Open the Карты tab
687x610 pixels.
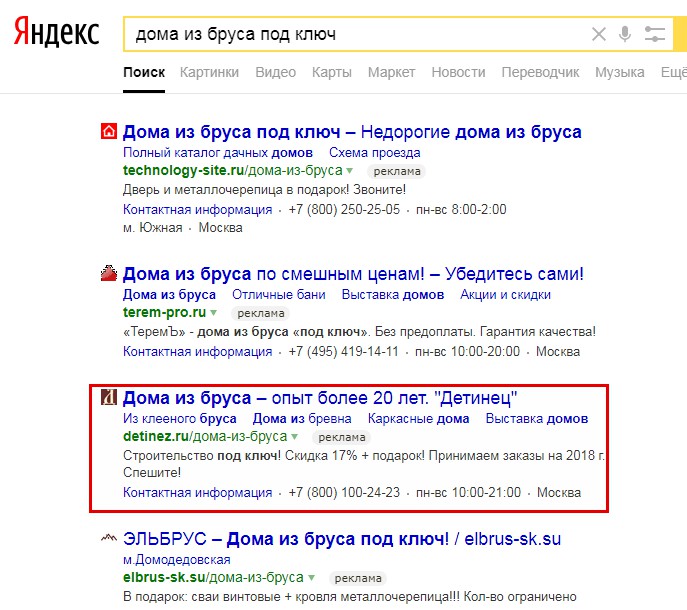332,72
